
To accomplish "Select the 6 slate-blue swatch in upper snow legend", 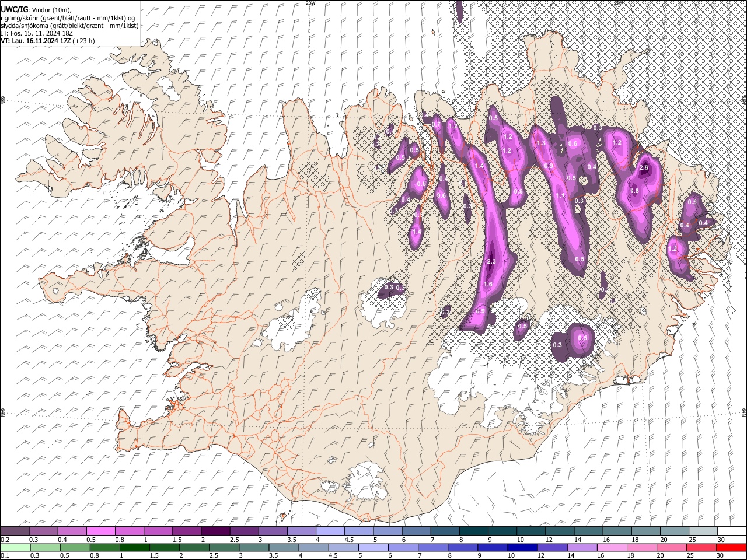I will 416,531.
